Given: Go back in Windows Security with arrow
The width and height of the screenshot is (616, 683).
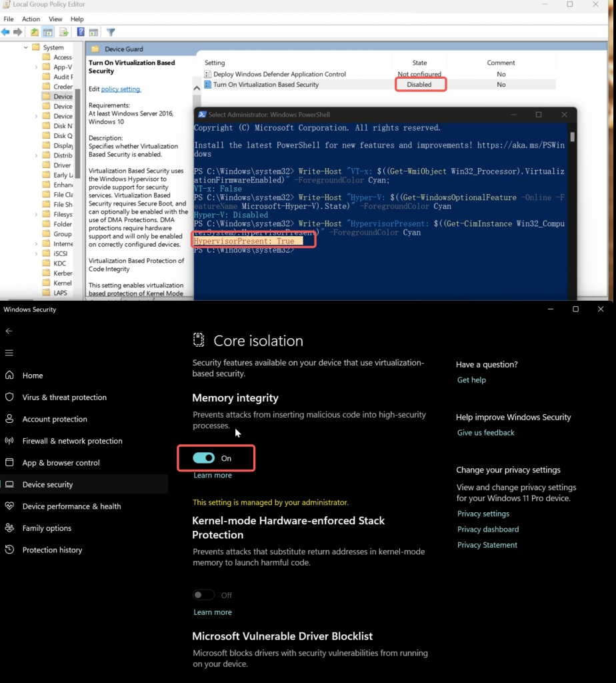Looking at the screenshot, I should 9,331.
